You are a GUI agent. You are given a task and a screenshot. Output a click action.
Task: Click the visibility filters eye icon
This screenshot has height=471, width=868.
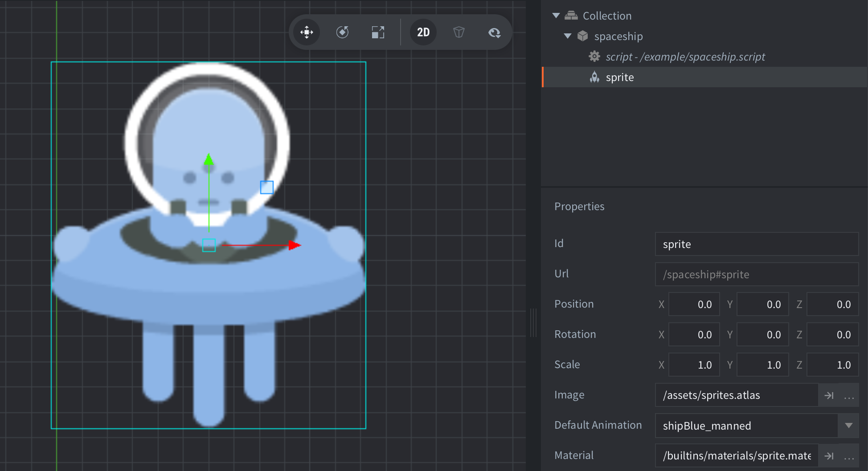(x=494, y=32)
